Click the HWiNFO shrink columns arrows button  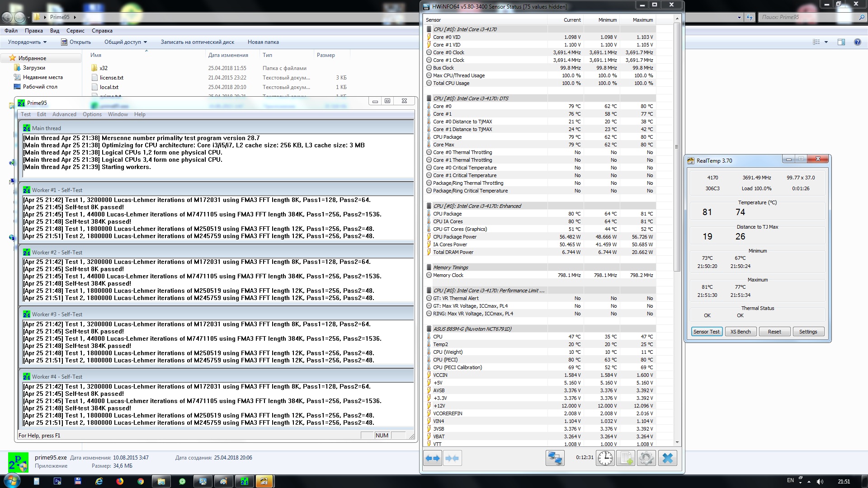click(452, 458)
